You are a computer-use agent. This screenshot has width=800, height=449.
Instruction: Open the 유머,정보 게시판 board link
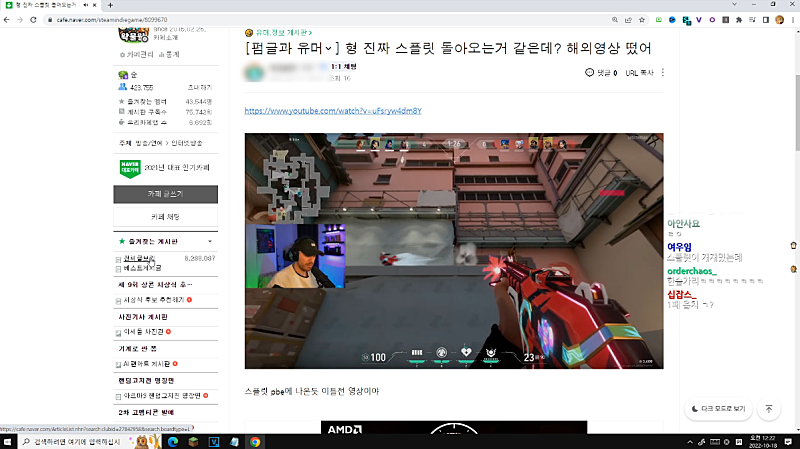point(282,33)
